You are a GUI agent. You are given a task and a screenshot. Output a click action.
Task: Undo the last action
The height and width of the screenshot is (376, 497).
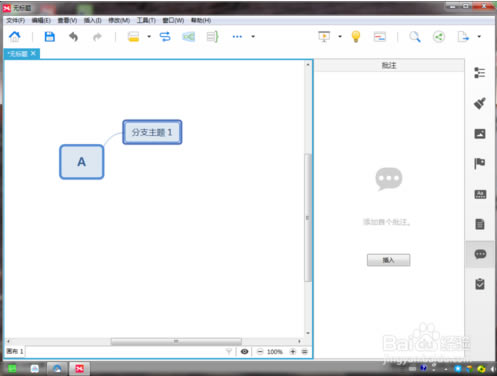[73, 36]
